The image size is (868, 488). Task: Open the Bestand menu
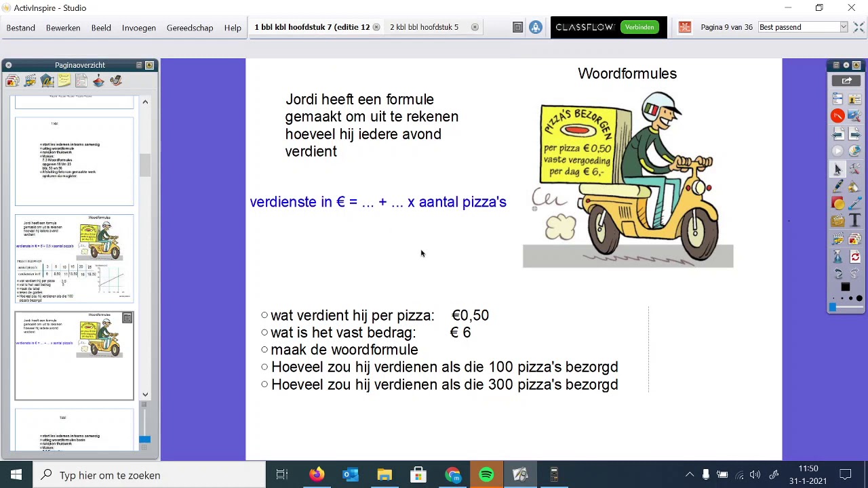coord(20,28)
